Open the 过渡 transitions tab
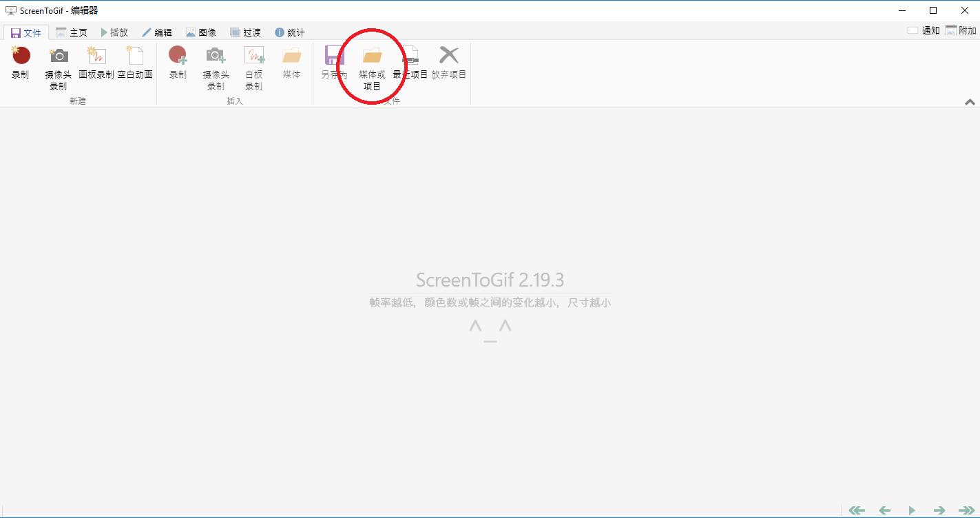 (x=245, y=32)
